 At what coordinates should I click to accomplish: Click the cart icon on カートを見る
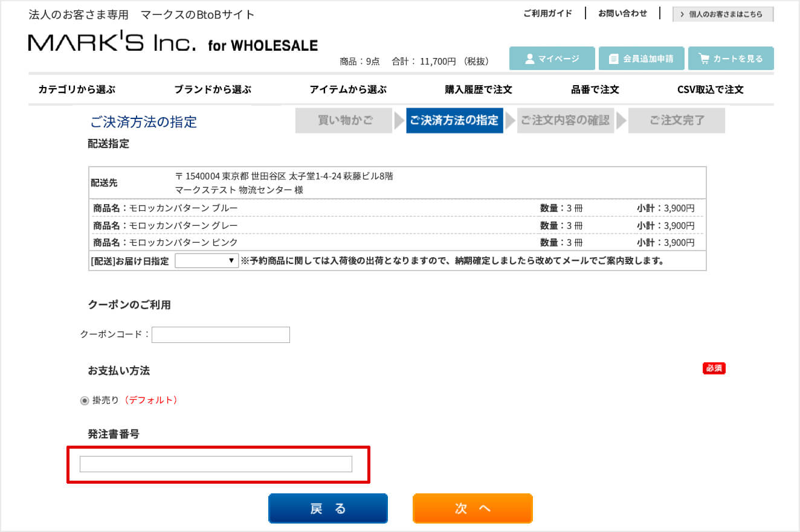coord(704,59)
